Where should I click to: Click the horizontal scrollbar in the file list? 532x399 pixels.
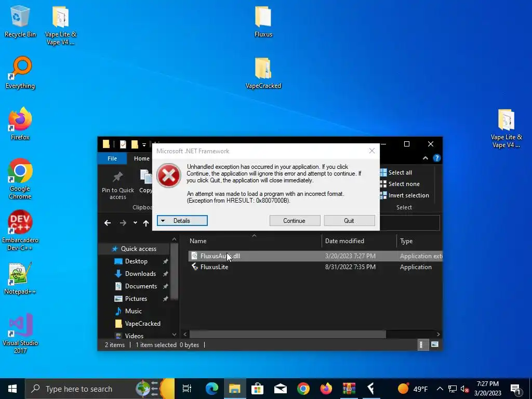(x=287, y=334)
